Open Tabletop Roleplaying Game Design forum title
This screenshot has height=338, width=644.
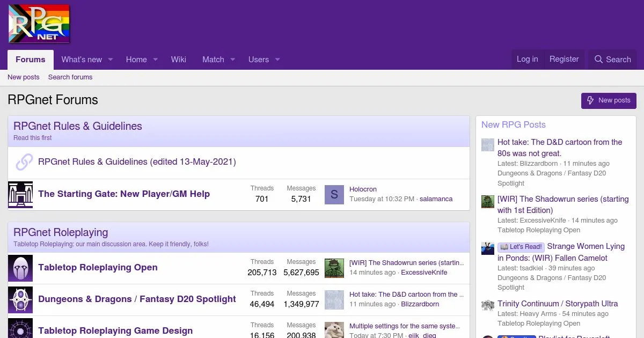tap(115, 330)
